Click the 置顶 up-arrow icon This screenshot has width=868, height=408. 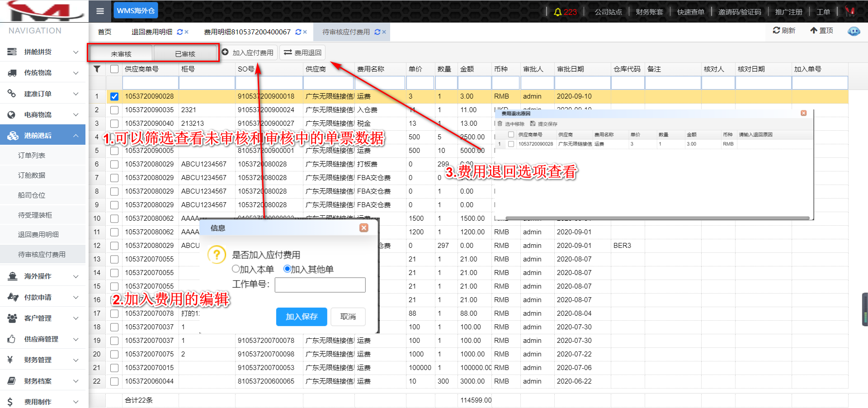814,30
